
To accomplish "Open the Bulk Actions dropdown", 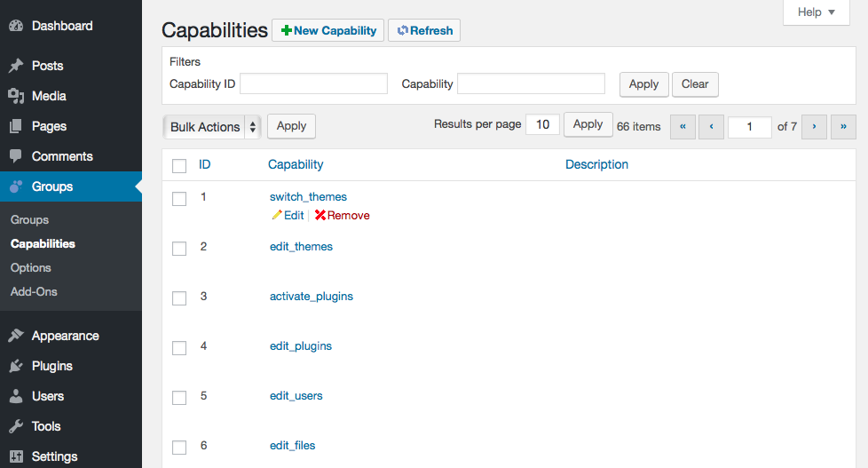I will (212, 127).
